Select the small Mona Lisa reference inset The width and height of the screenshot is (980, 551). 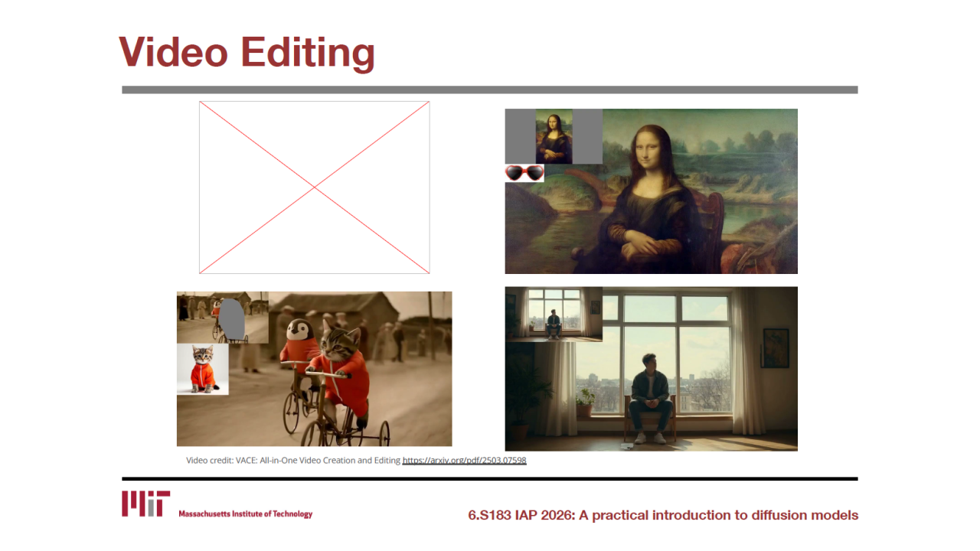click(x=554, y=136)
